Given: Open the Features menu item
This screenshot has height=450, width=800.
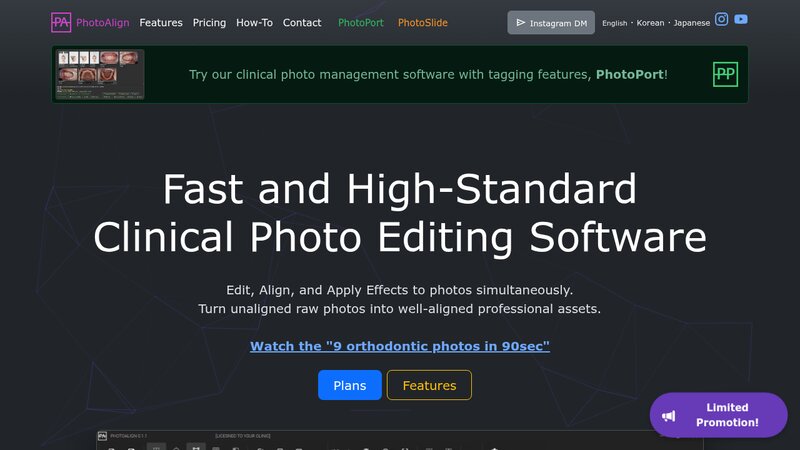Looking at the screenshot, I should coord(161,22).
